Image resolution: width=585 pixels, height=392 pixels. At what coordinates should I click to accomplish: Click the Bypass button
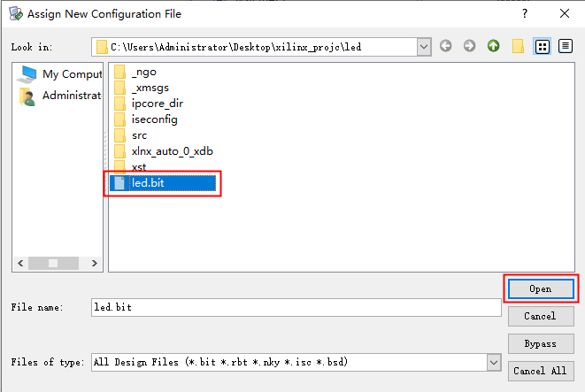[541, 343]
